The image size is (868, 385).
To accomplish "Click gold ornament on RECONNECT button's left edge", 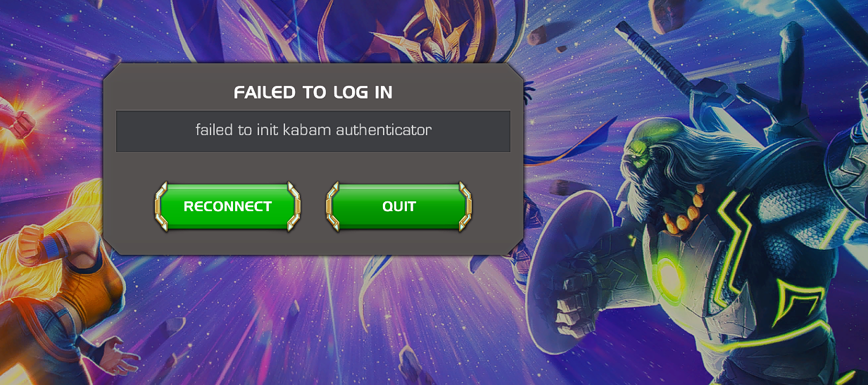I will 161,207.
